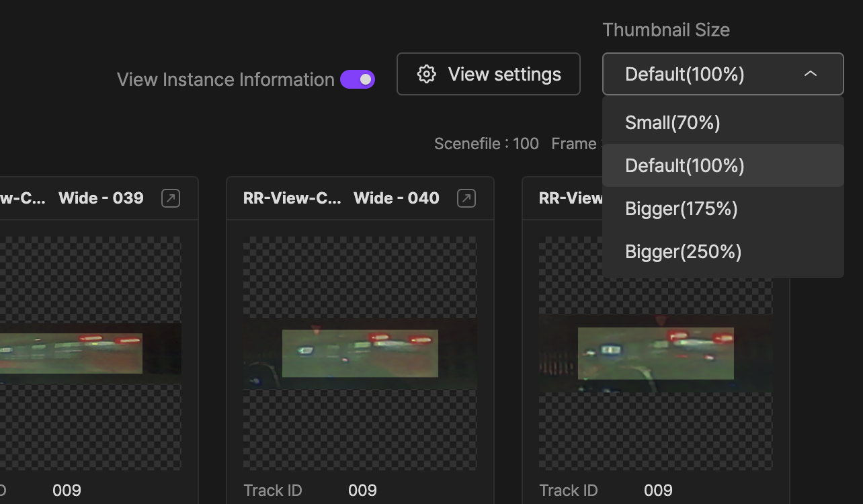The height and width of the screenshot is (504, 863).
Task: Collapse the Thumbnail Size dropdown
Action: (723, 74)
